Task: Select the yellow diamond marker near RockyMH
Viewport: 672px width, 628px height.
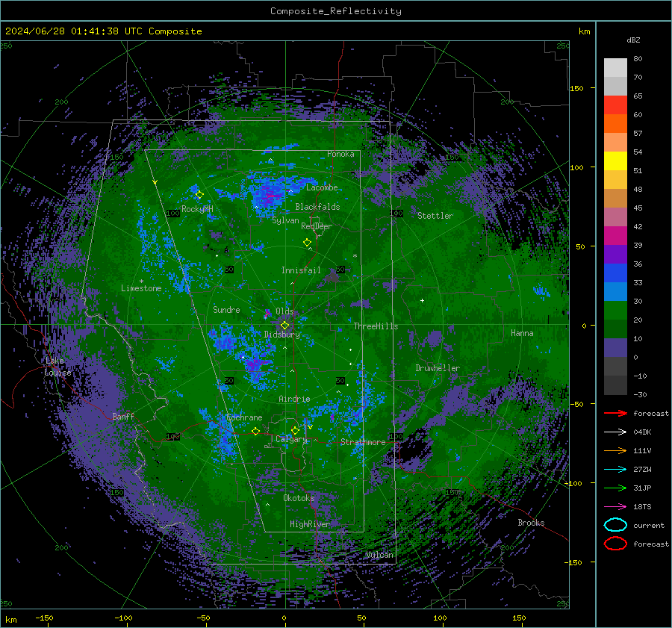Action: click(199, 195)
